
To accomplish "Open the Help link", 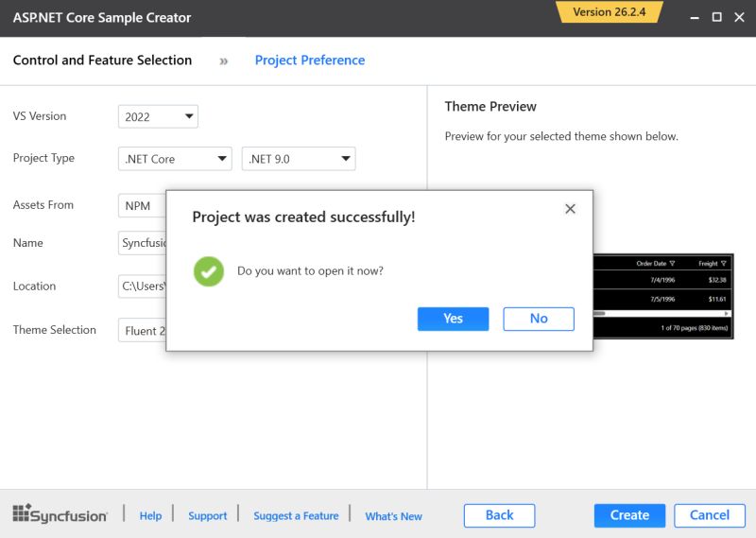I will coord(150,516).
